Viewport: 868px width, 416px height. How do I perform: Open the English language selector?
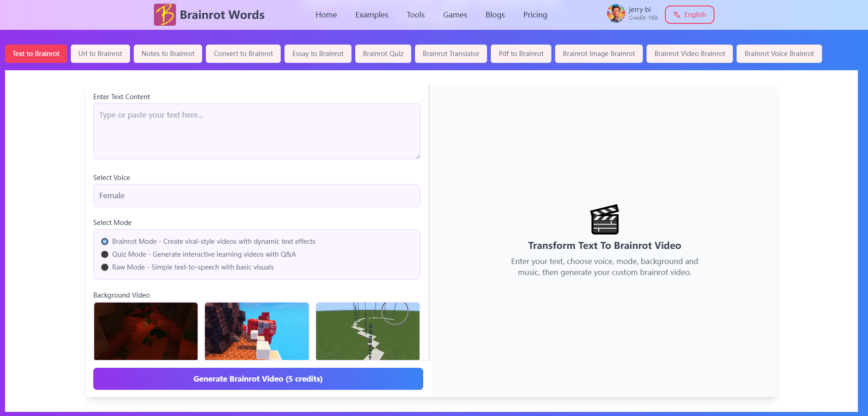pyautogui.click(x=689, y=15)
